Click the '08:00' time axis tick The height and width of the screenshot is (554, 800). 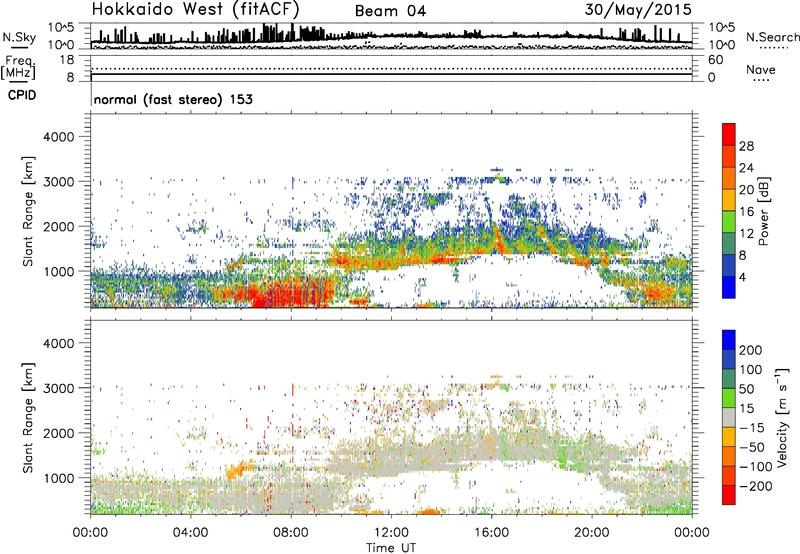(291, 533)
